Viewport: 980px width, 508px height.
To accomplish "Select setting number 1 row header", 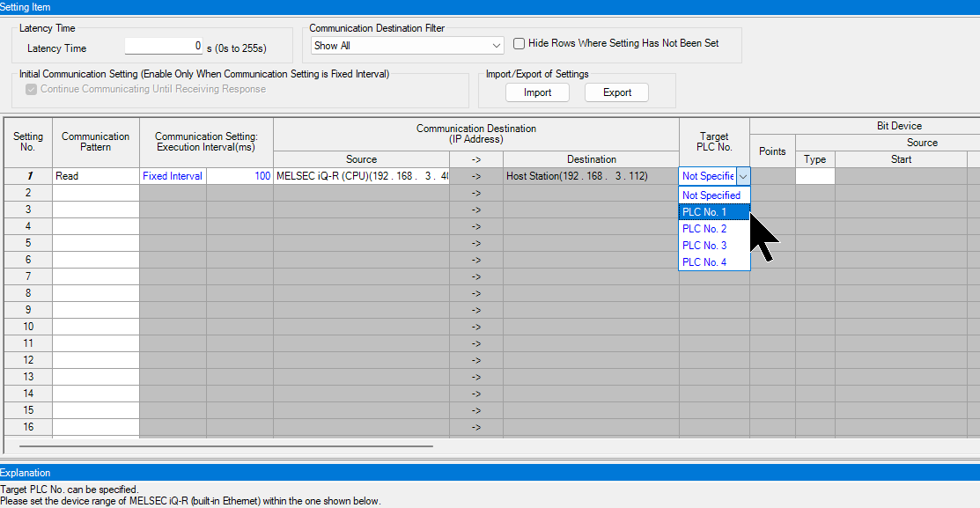I will 28,176.
